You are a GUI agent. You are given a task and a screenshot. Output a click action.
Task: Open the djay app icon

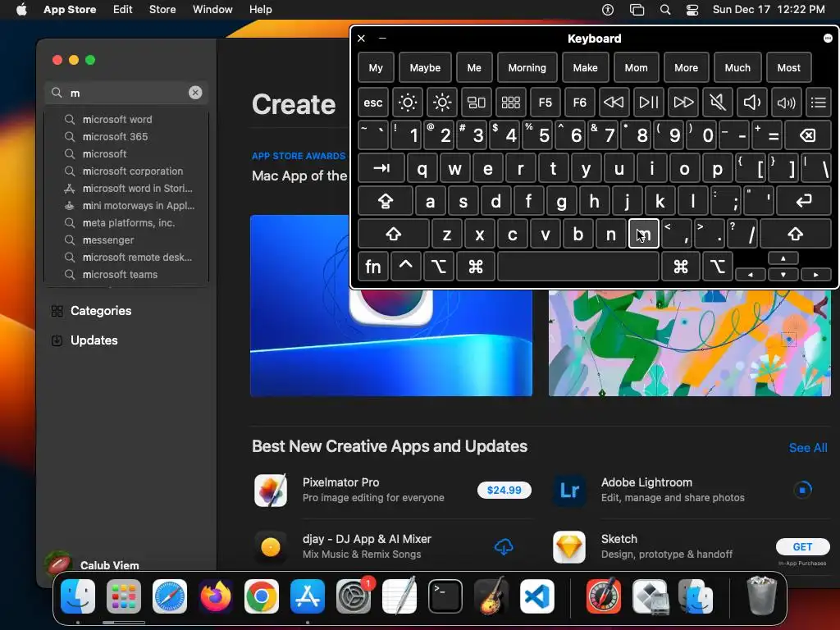point(271,547)
